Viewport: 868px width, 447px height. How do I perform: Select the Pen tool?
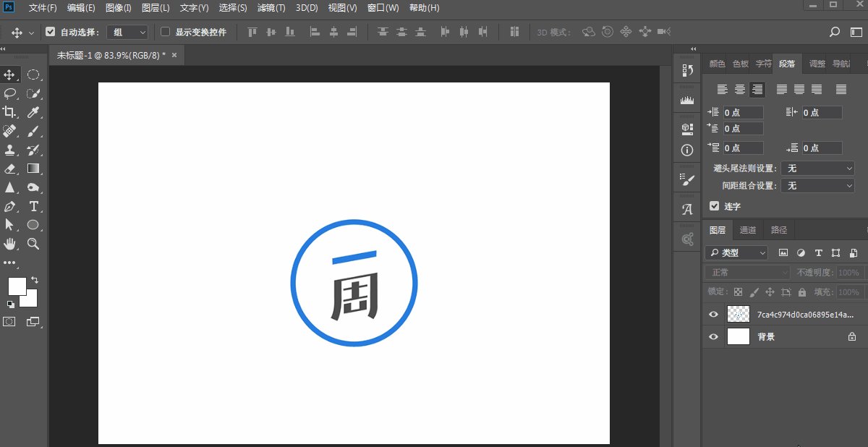pos(10,206)
